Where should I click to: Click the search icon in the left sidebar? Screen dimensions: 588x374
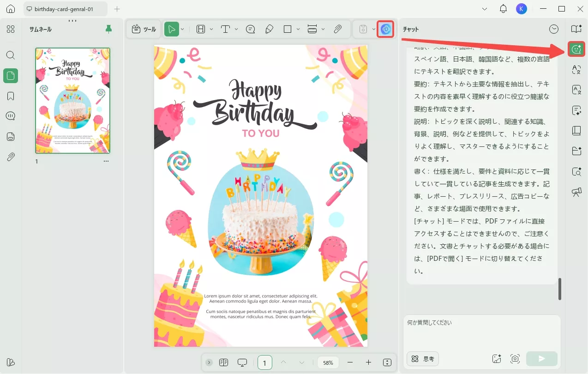click(11, 55)
